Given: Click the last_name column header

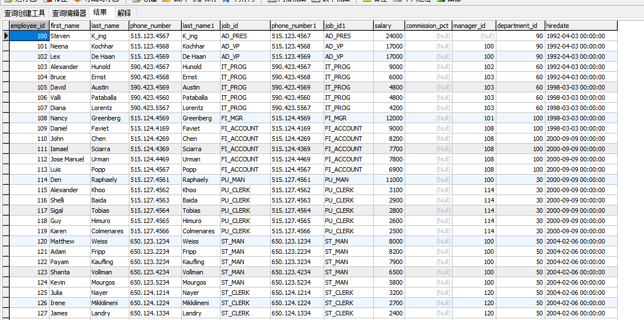Looking at the screenshot, I should [x=109, y=26].
